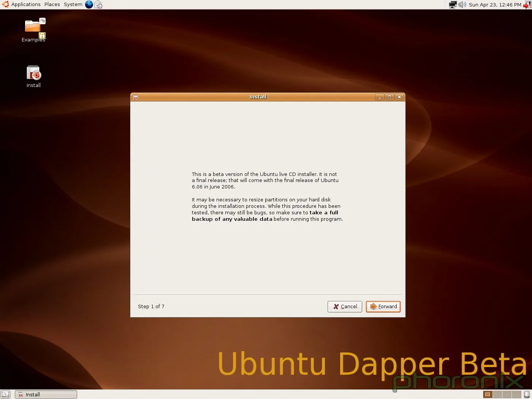Click the Ubuntu logo in top panel

tap(5, 5)
